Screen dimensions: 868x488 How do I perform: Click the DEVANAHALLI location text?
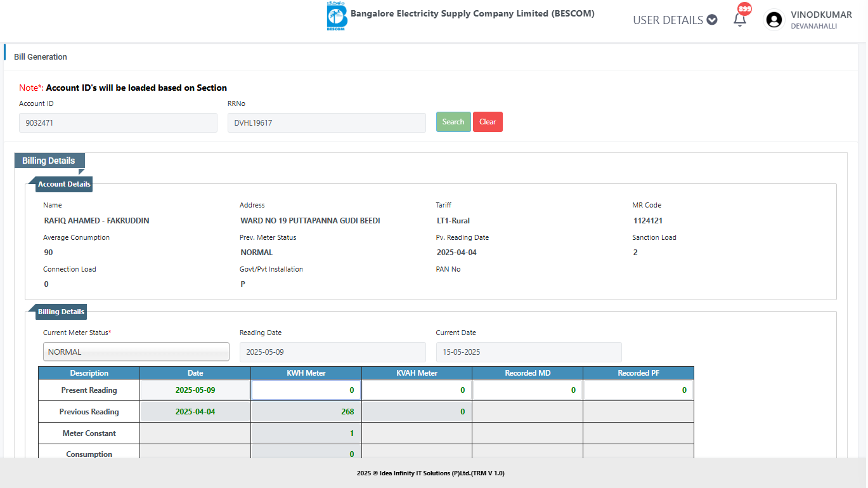[814, 27]
